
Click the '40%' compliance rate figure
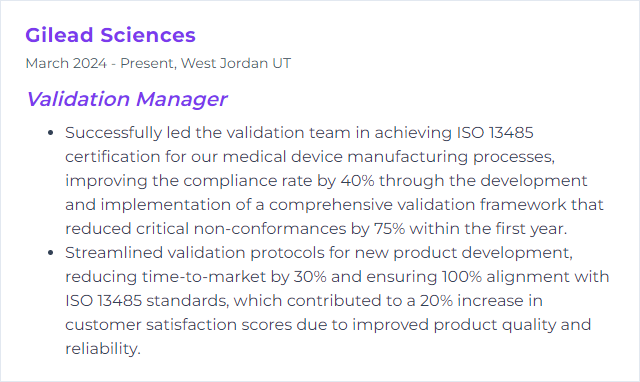(x=358, y=180)
